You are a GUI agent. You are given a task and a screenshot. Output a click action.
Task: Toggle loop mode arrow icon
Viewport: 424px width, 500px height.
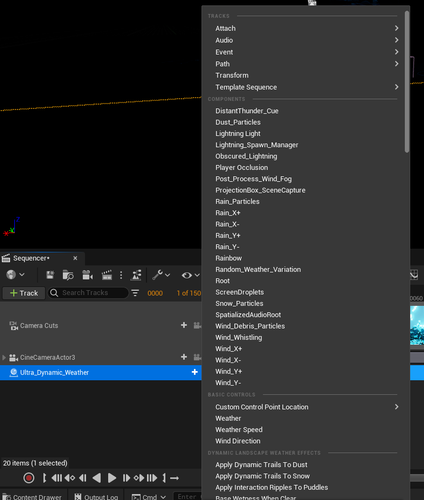coord(174,478)
